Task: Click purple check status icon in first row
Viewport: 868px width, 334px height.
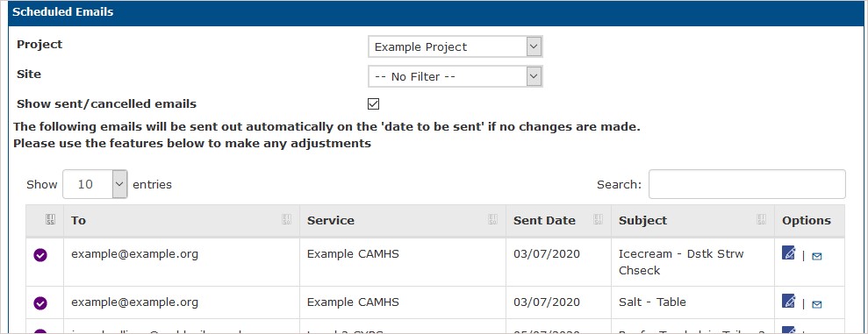Action: [40, 255]
